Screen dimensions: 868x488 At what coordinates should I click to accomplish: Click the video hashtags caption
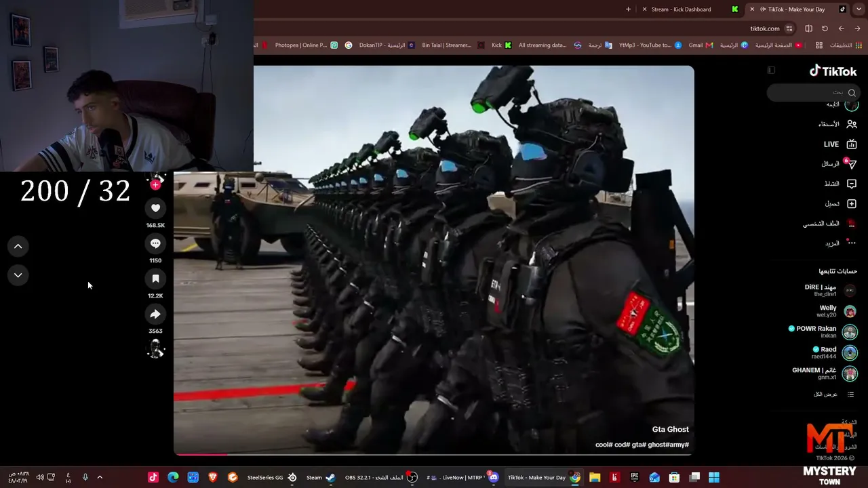(642, 445)
